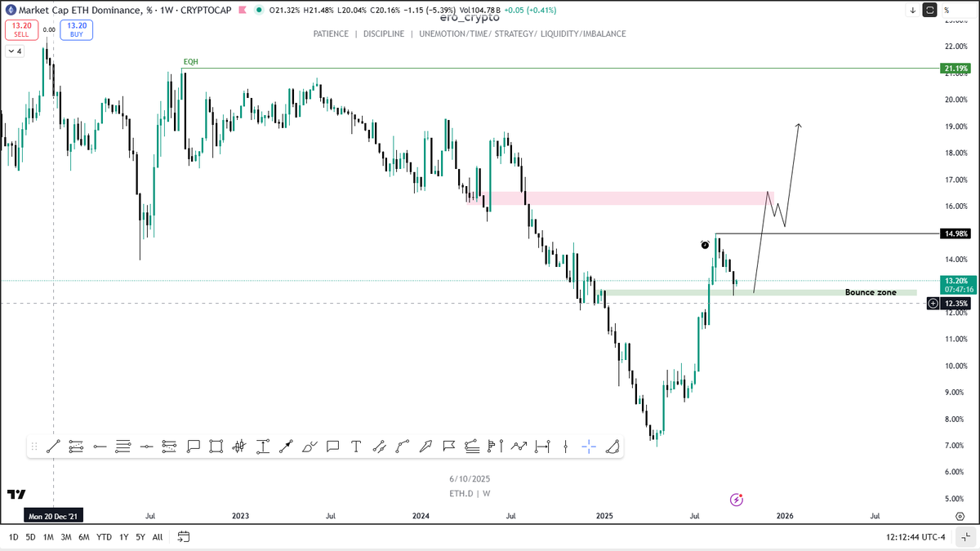Click the TradingView logo
980x551 pixels.
coord(16,494)
